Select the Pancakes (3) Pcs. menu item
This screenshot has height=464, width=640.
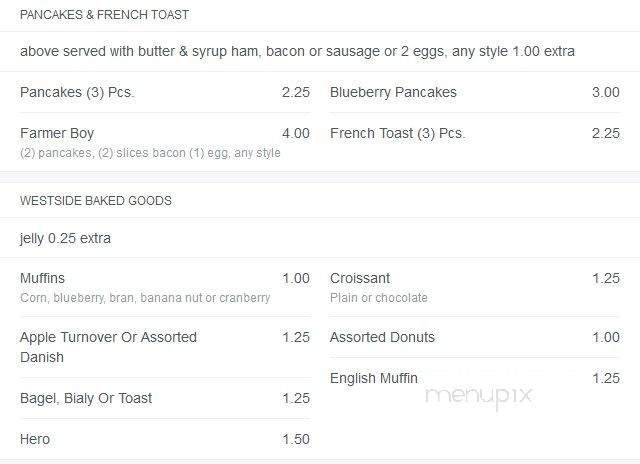pyautogui.click(x=77, y=92)
